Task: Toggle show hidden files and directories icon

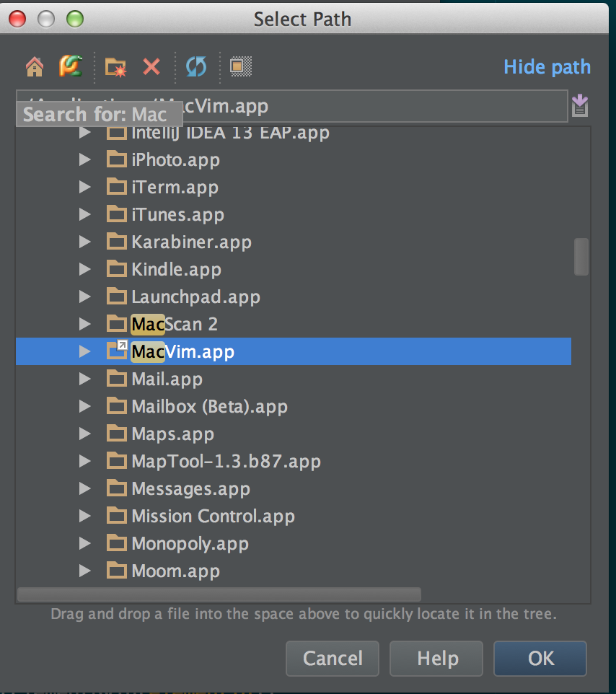Action: [x=241, y=66]
